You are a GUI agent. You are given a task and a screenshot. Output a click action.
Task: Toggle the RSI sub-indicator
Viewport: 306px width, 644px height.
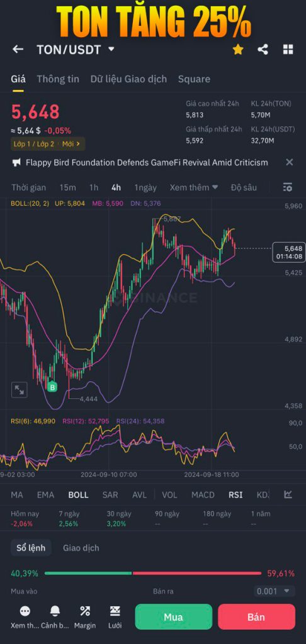(235, 495)
